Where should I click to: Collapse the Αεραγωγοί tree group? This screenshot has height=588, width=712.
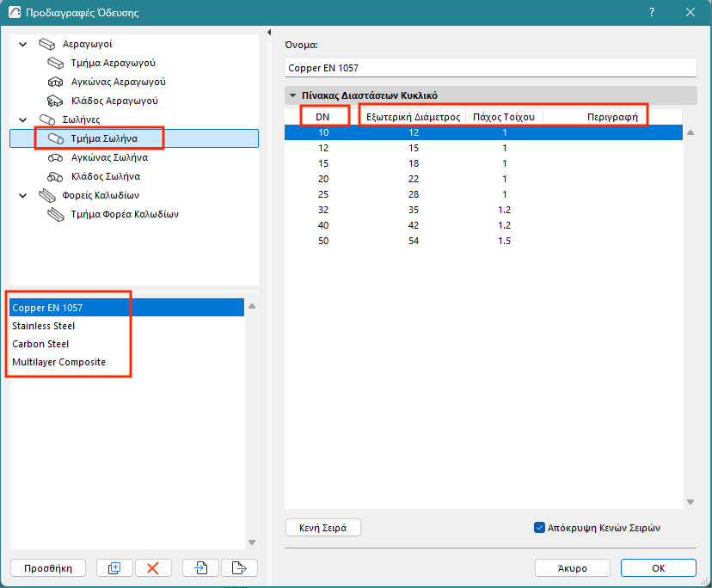click(22, 45)
